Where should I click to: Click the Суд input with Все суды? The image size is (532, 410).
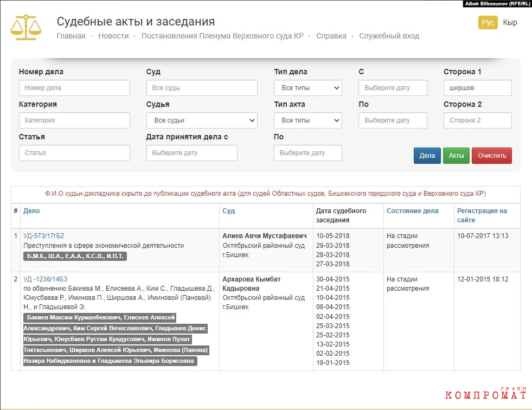[x=202, y=88]
